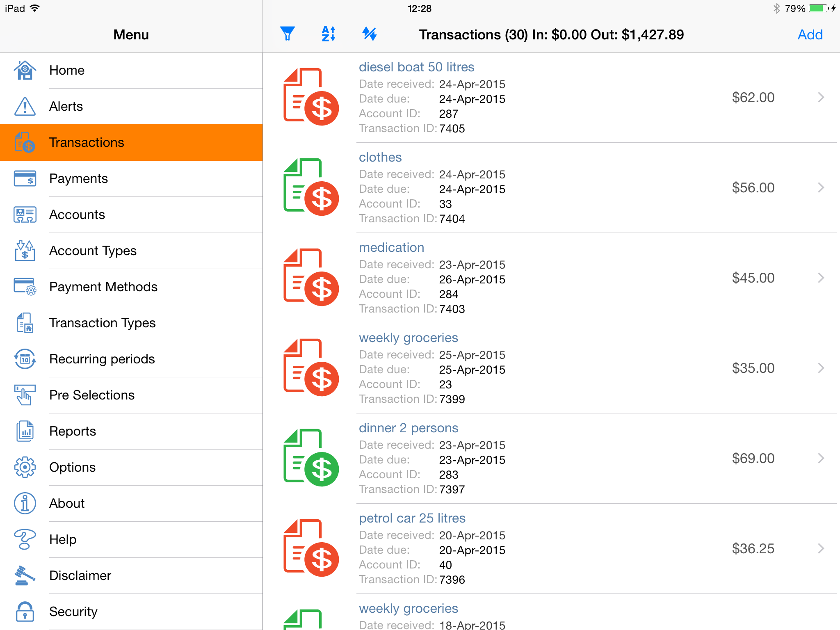This screenshot has height=630, width=840.
Task: Tap the Payments credit card icon
Action: (25, 178)
